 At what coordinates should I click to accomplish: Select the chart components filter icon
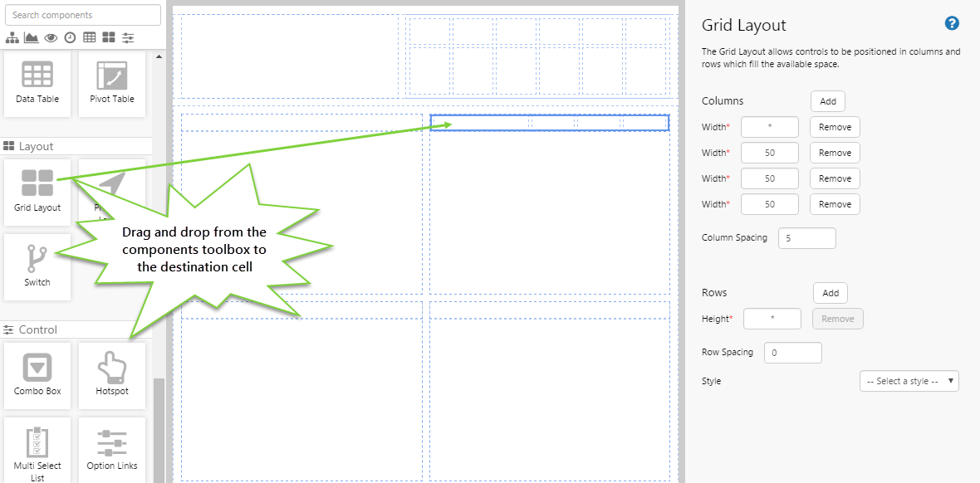pos(31,37)
